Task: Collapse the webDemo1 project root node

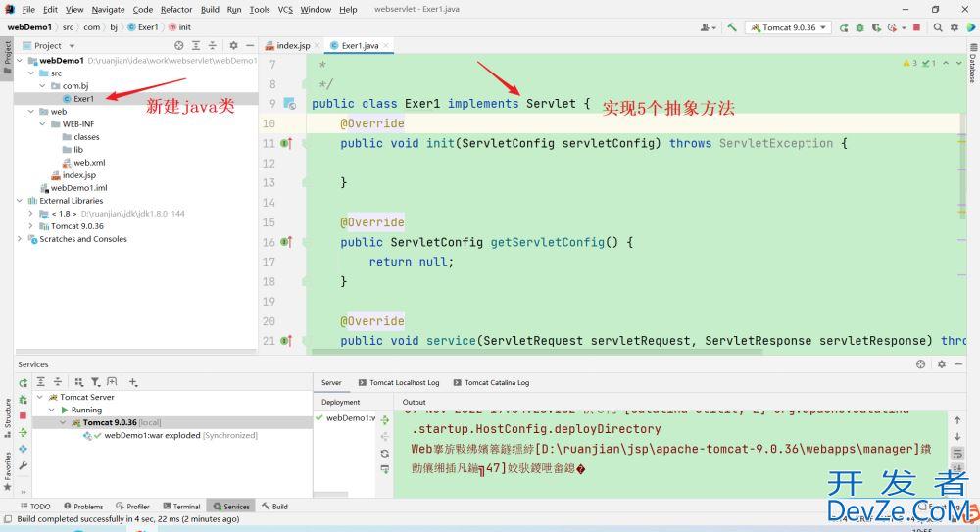Action: coord(20,61)
